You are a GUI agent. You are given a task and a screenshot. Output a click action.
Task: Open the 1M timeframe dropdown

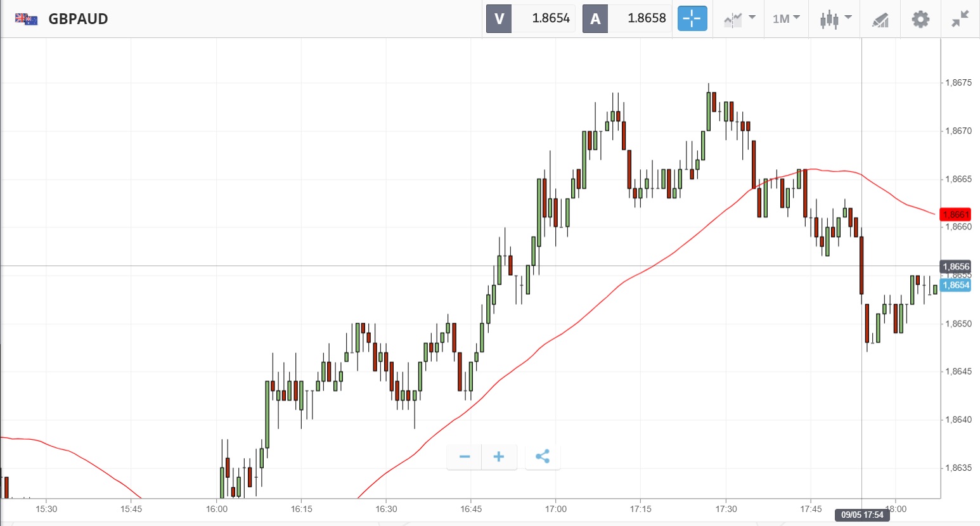(786, 19)
